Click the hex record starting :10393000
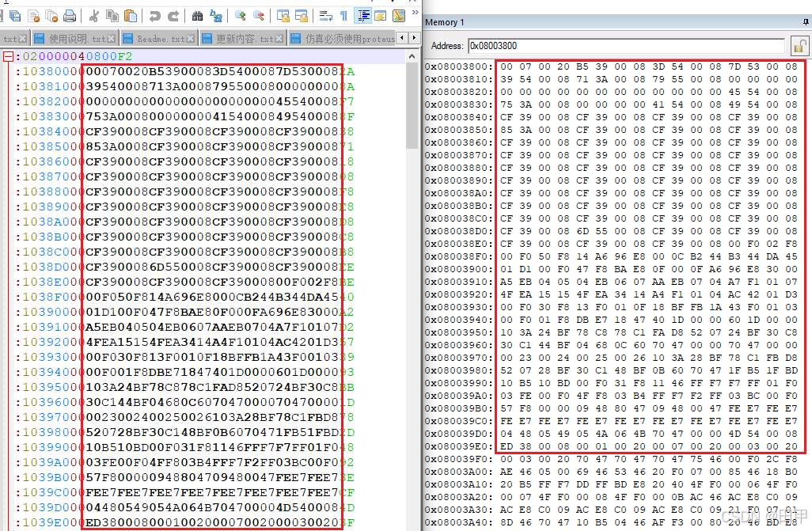Viewport: 812px width, 531px height. 184,356
